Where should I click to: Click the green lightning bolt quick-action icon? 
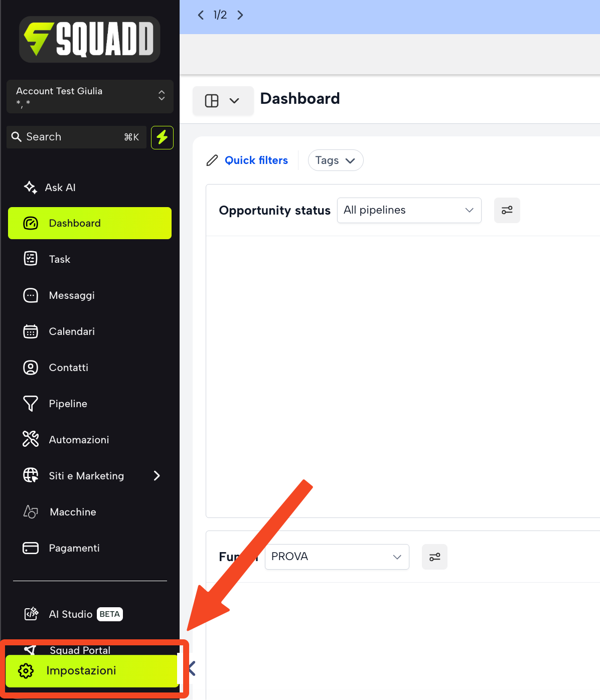[162, 137]
